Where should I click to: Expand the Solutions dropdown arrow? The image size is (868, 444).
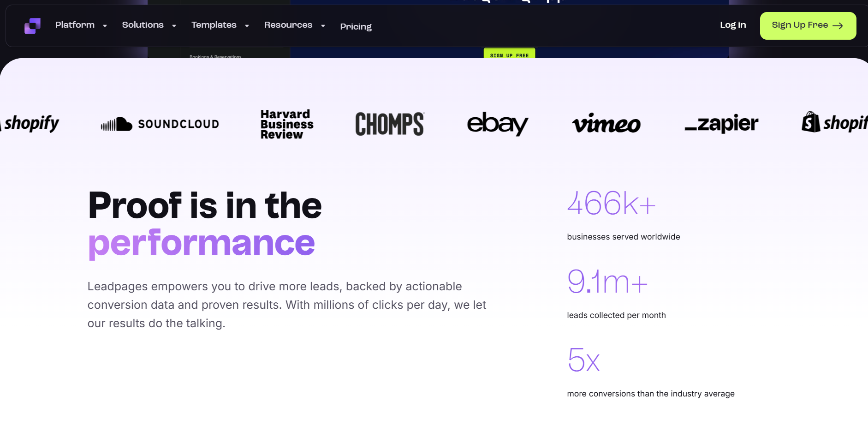pos(174,26)
